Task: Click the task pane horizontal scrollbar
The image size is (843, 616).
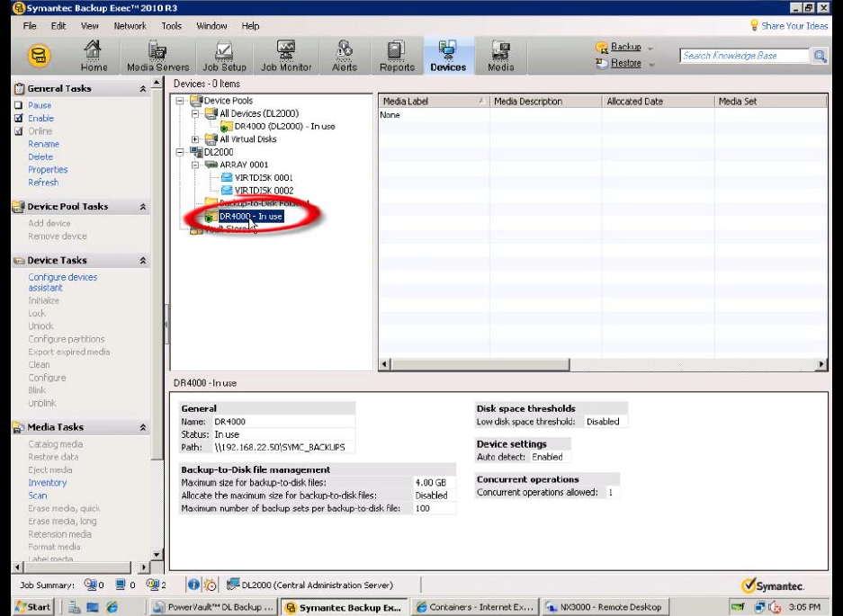Action: click(x=76, y=567)
